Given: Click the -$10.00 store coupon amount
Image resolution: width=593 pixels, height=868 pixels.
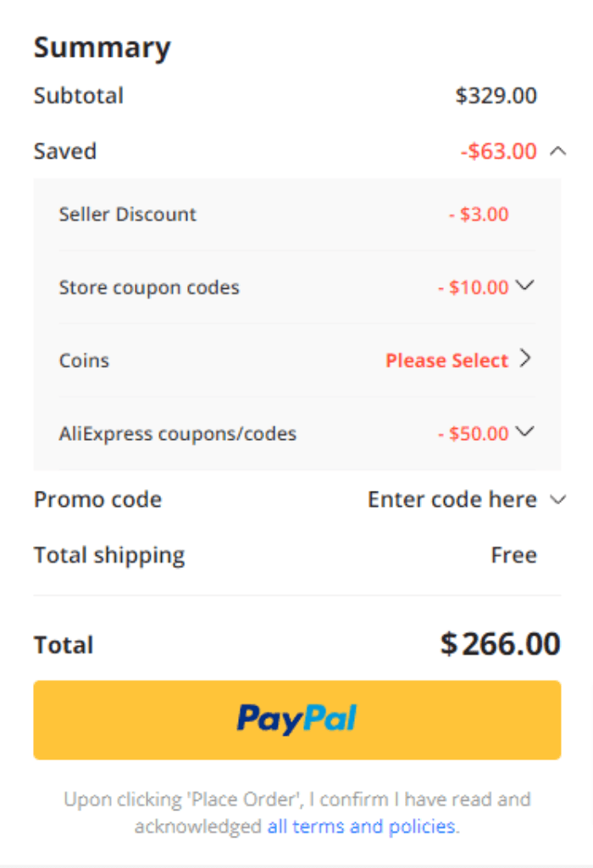Looking at the screenshot, I should pos(473,287).
